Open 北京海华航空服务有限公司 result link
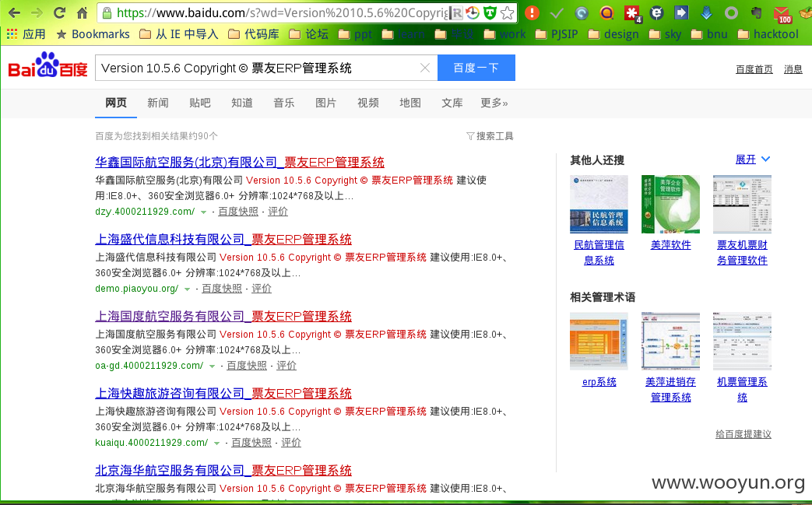 (x=223, y=471)
